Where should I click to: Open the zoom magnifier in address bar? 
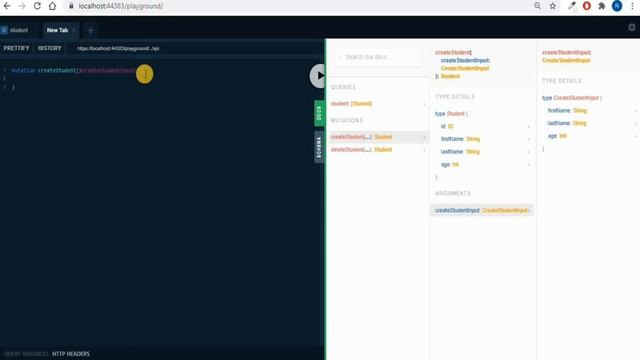tap(537, 6)
